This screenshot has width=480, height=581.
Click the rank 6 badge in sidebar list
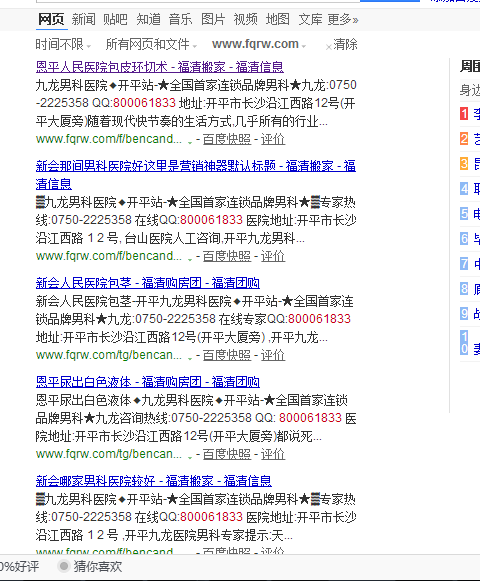point(464,238)
